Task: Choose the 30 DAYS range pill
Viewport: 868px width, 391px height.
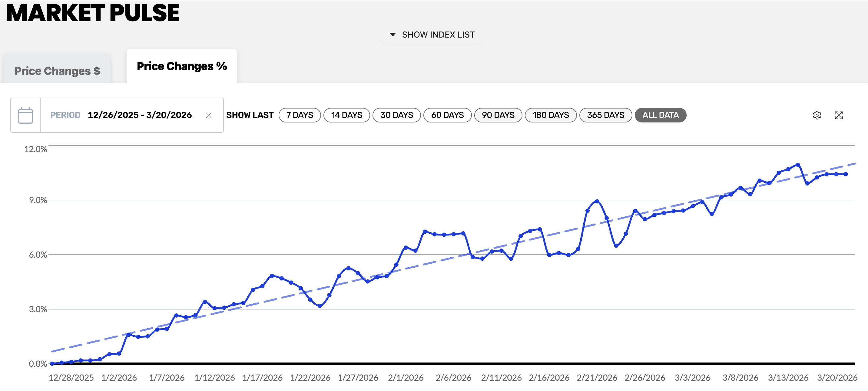Action: click(x=397, y=115)
